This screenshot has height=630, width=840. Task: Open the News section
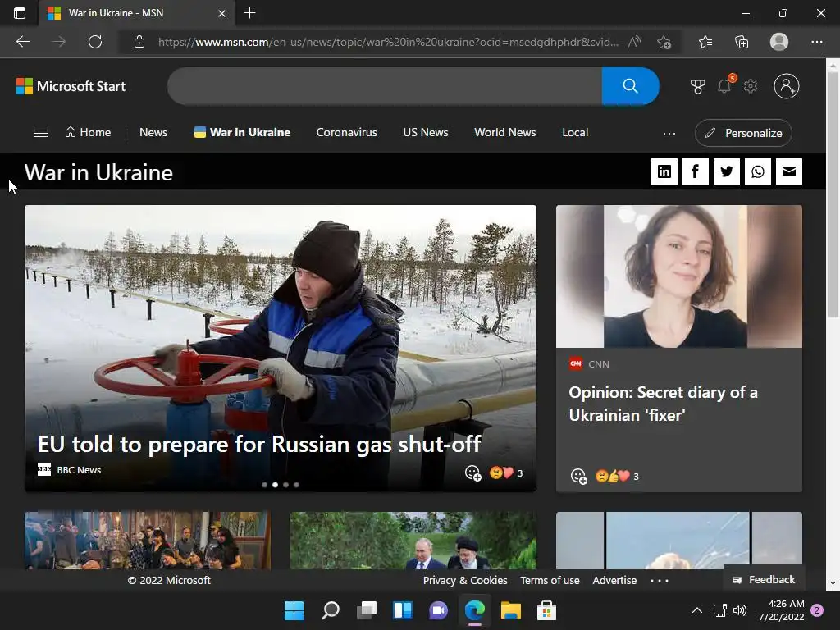tap(153, 132)
